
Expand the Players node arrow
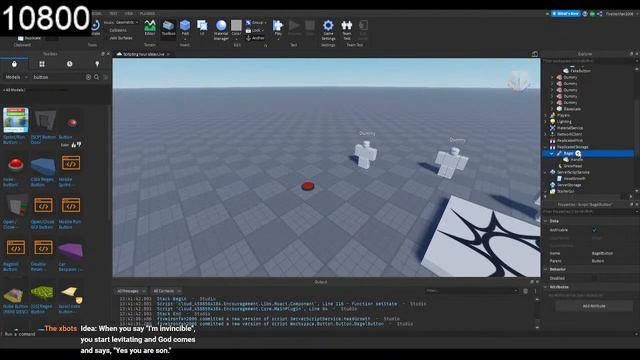pyautogui.click(x=546, y=116)
